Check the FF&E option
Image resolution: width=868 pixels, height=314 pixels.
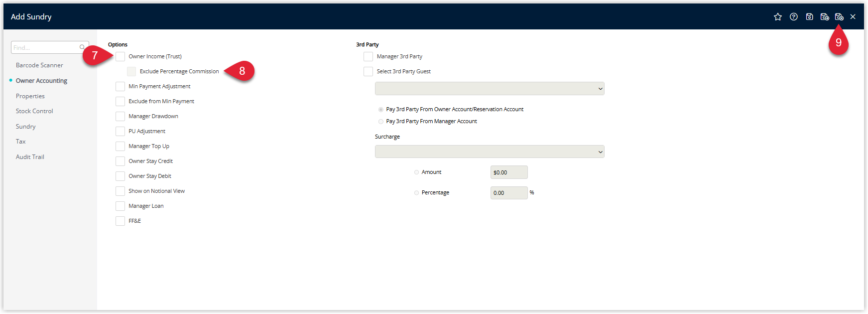tap(121, 221)
